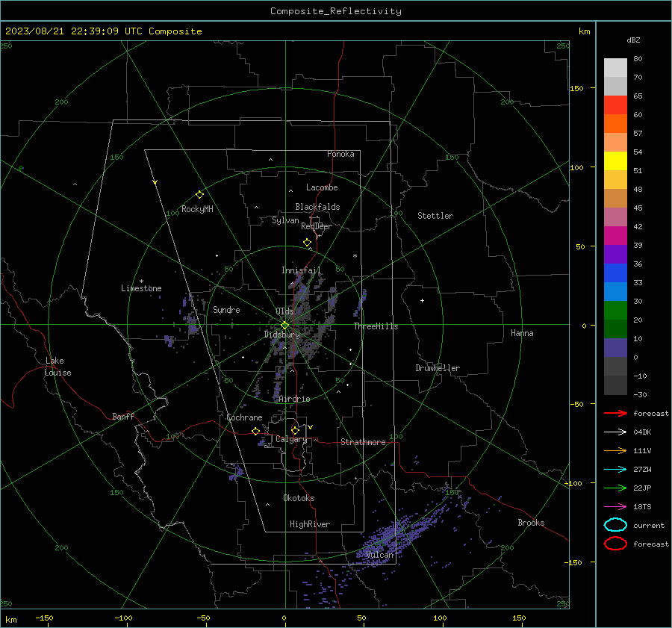This screenshot has height=628, width=672.
Task: Click the 100 tick label on right km axis
Action: 576,167
